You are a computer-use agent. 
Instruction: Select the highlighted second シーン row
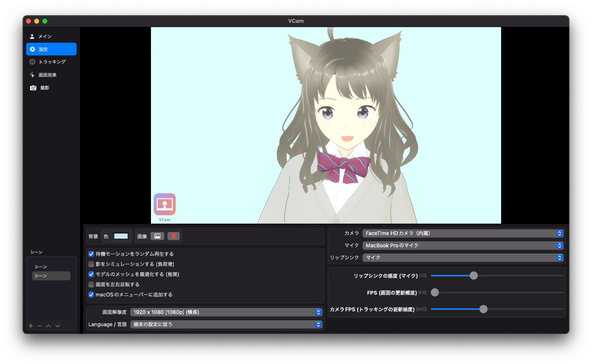tap(51, 276)
